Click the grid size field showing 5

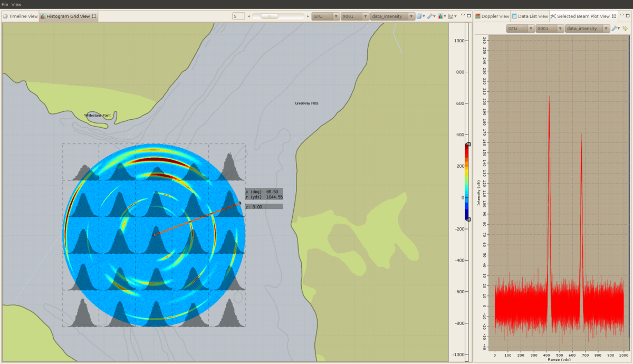238,16
